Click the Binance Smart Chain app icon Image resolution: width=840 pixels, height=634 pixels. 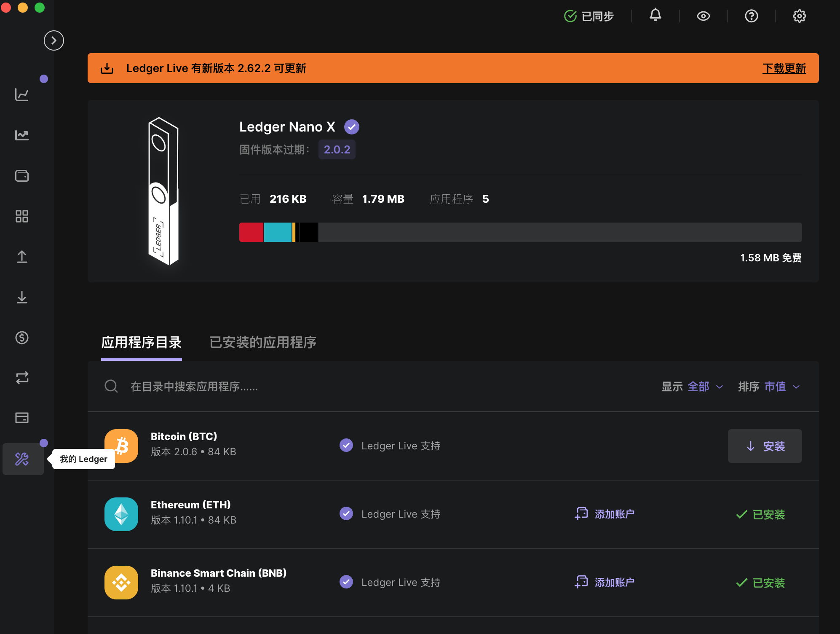point(121,582)
